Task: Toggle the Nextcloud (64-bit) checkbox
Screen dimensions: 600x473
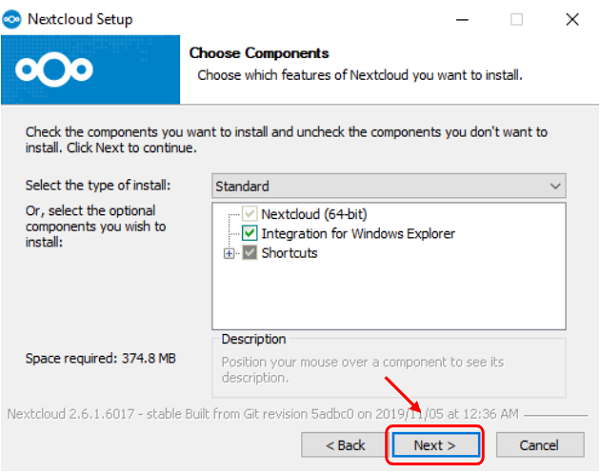Action: point(250,213)
